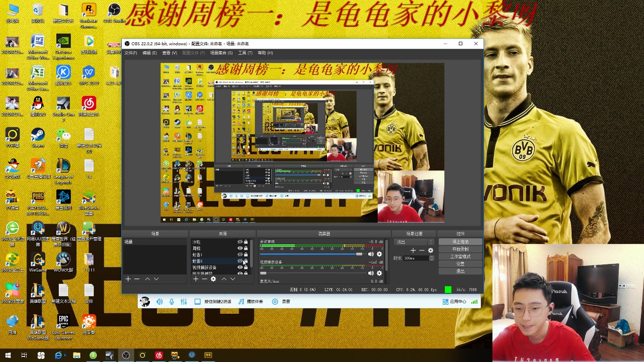Toggle the lock on the 鼓舞1 source
Viewport: 644px width, 362px height.
[x=246, y=255]
